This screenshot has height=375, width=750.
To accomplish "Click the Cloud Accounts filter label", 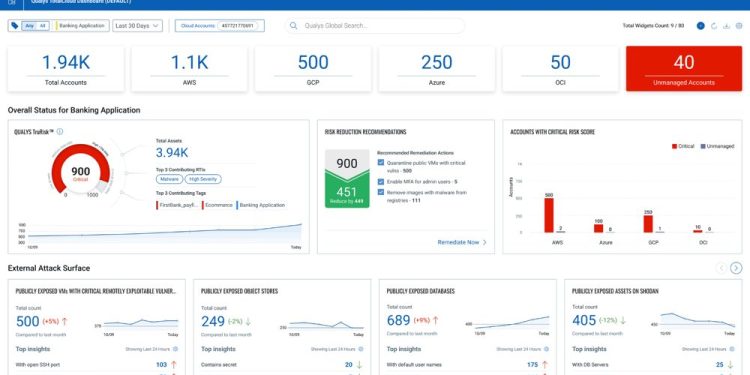I will pyautogui.click(x=198, y=26).
